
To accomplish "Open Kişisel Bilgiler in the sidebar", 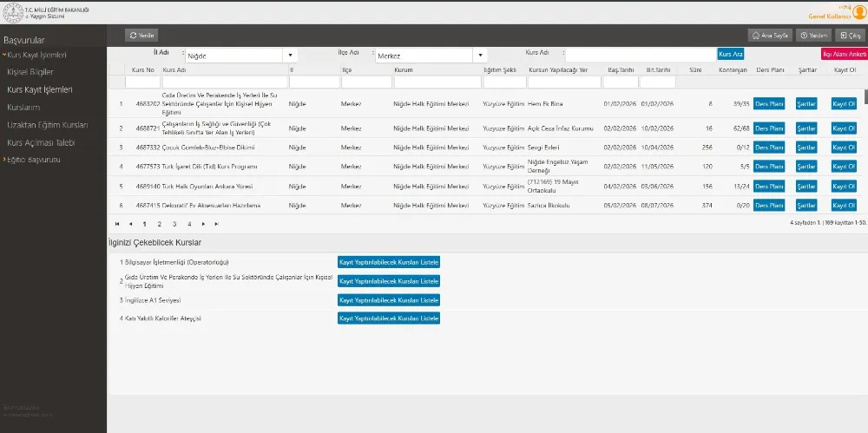I will click(x=30, y=72).
